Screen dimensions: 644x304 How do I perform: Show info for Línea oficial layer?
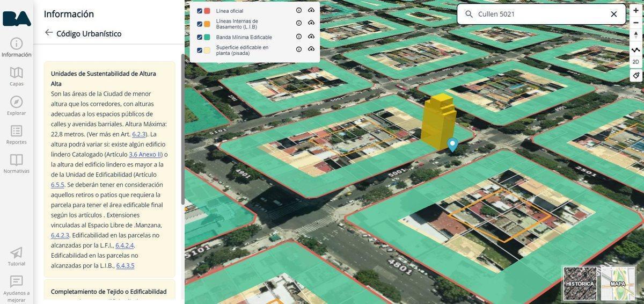pos(299,10)
